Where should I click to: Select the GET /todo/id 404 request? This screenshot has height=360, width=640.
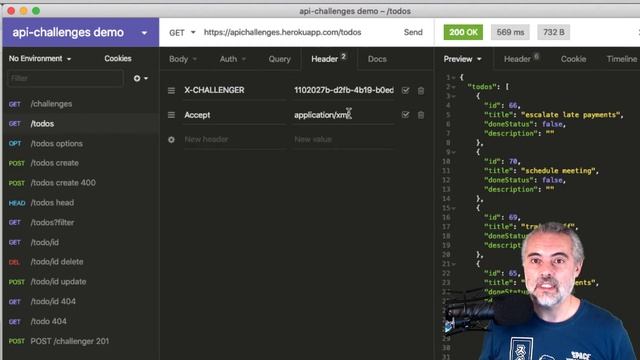pos(81,302)
